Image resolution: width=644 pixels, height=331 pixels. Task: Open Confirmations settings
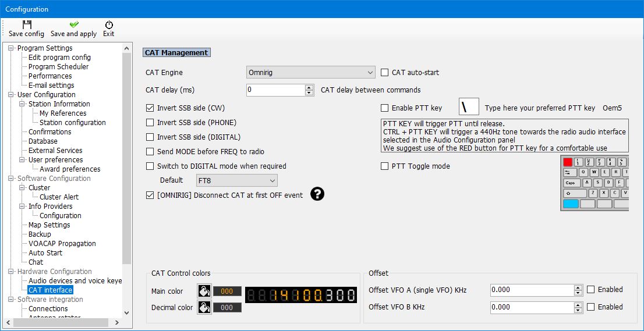tap(49, 131)
